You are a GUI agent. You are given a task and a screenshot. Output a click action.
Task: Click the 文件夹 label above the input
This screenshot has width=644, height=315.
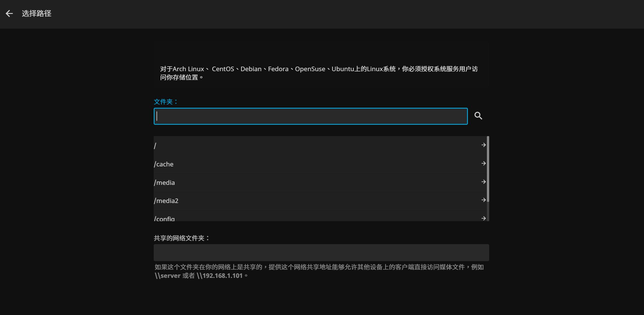point(165,101)
